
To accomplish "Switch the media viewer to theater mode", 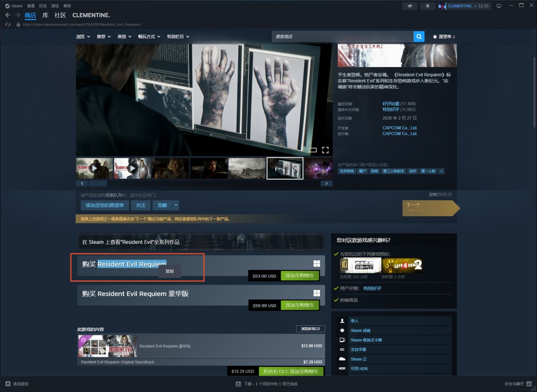I will point(313,150).
